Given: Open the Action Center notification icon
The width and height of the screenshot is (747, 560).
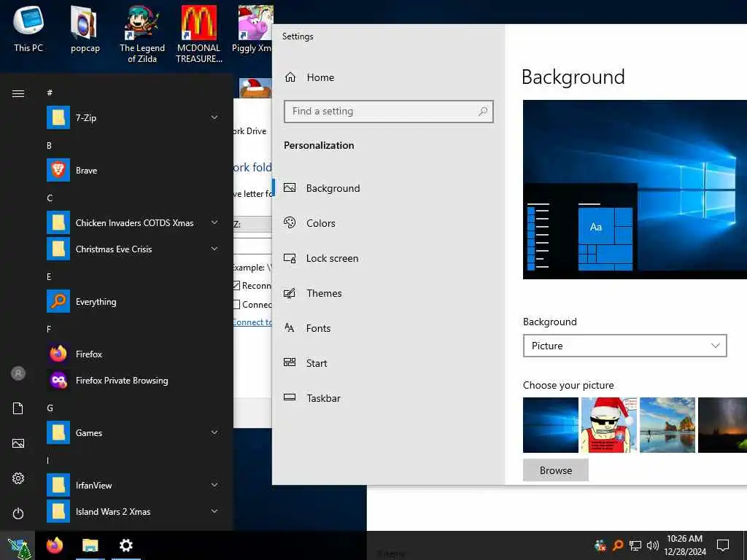Looking at the screenshot, I should (x=723, y=545).
